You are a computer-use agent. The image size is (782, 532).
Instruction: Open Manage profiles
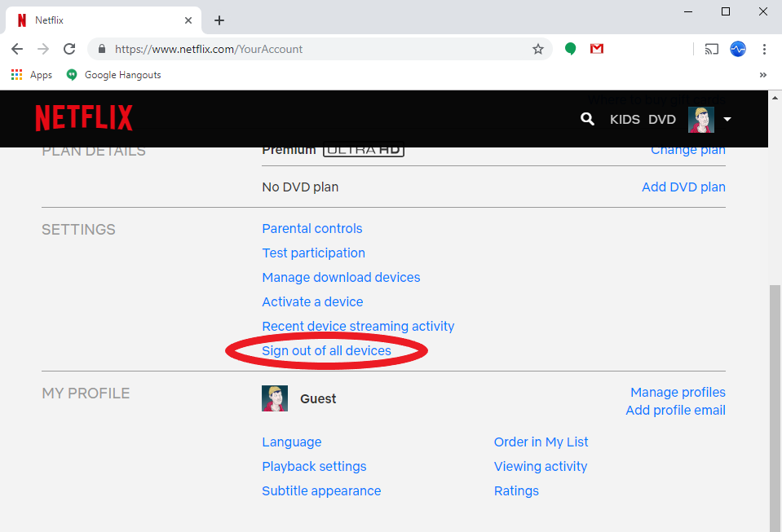[678, 393]
